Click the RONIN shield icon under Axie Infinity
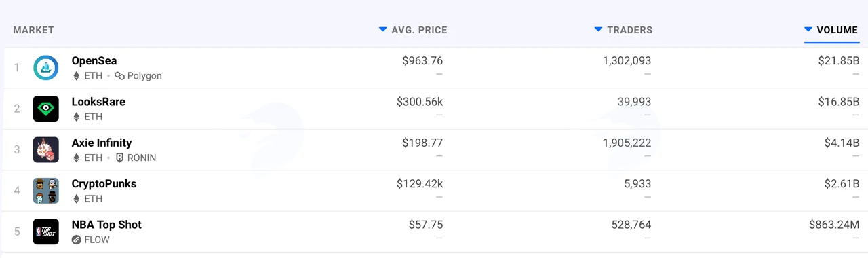This screenshot has width=868, height=258. [119, 158]
